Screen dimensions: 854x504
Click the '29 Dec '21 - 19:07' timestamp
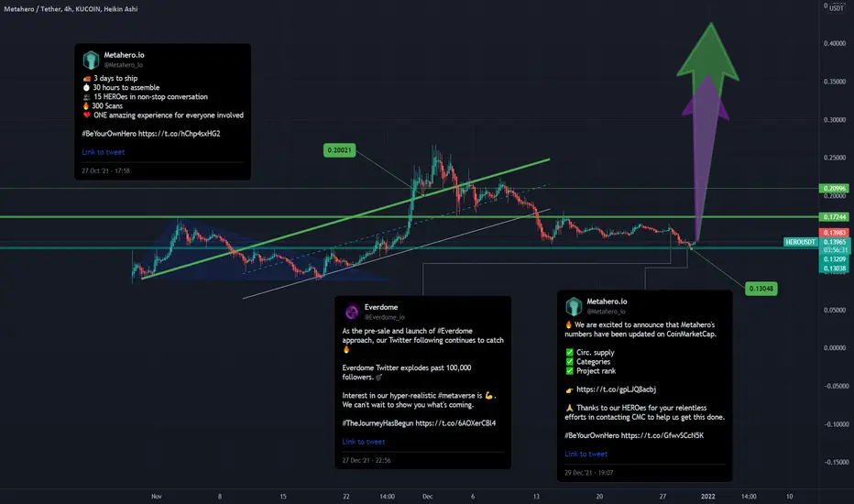click(x=589, y=473)
